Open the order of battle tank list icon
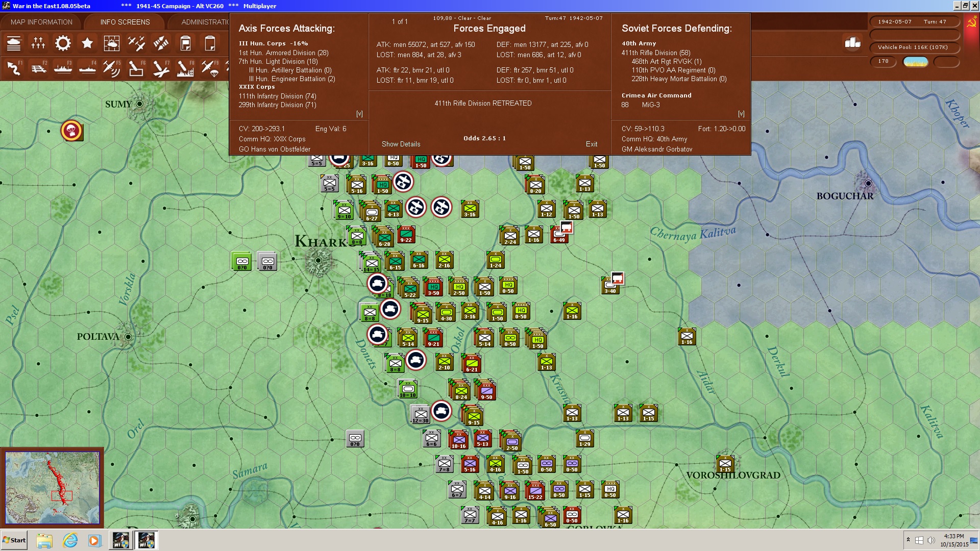Screen dimensions: 980x551 pos(14,43)
